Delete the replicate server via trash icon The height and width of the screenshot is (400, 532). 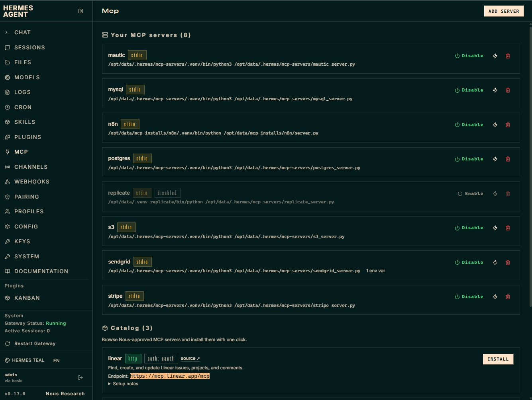(508, 194)
